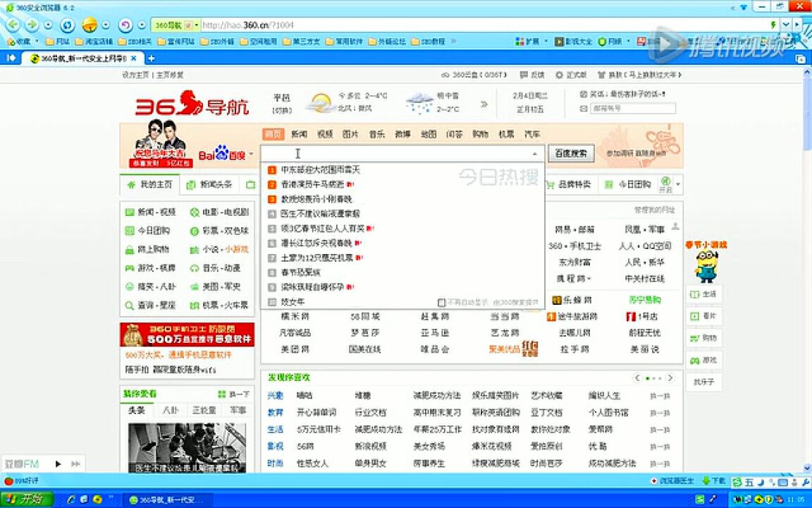The image size is (812, 508).
Task: Open 影视大全 toolbar icon
Action: (573, 41)
